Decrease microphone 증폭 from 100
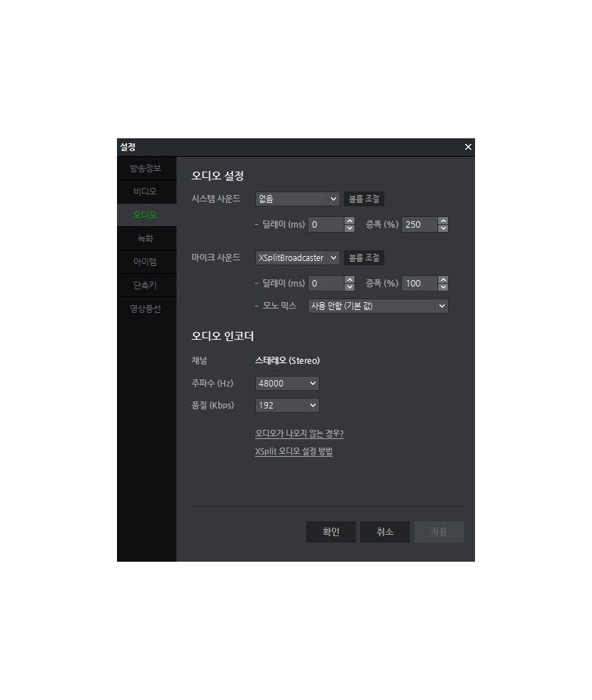 point(443,287)
